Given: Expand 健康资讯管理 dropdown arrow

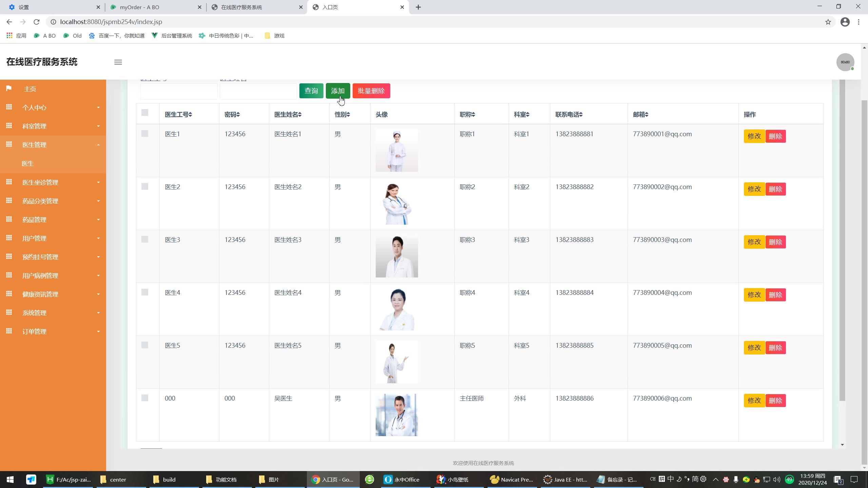Looking at the screenshot, I should (98, 294).
